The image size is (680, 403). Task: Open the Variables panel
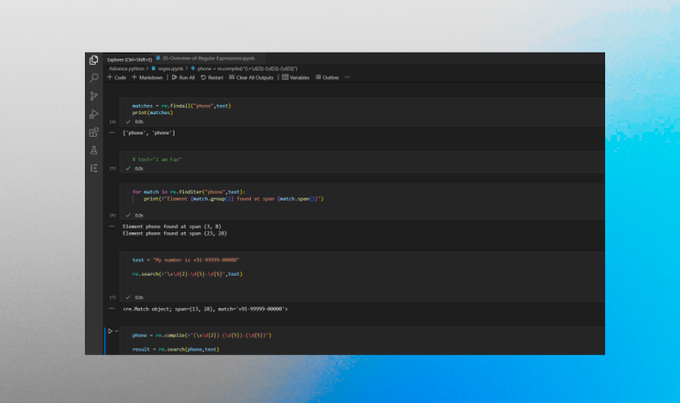[x=296, y=78]
